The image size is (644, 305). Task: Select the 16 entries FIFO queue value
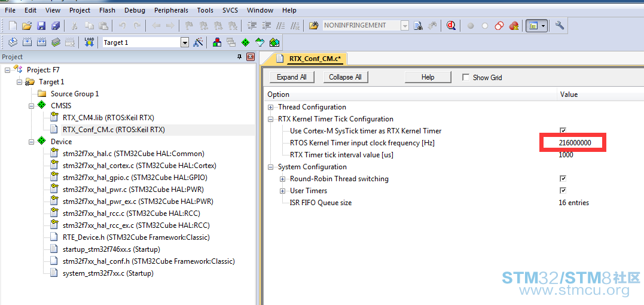tap(573, 203)
